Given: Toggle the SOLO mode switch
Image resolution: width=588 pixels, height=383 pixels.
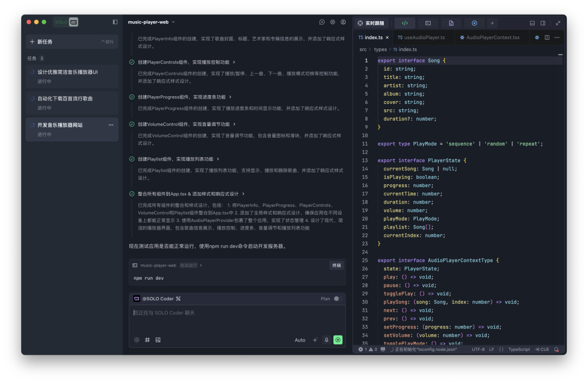Looking at the screenshot, I should coord(66,22).
